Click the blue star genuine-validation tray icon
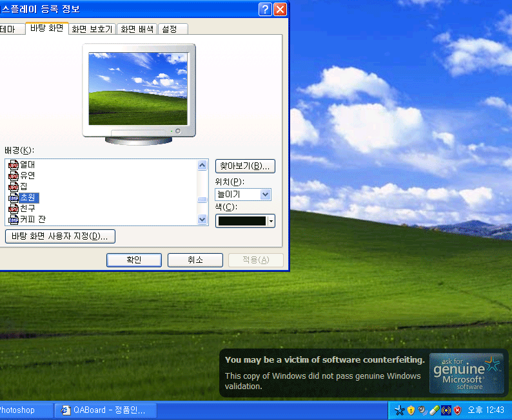Viewport: 512px width, 420px height. [x=399, y=410]
